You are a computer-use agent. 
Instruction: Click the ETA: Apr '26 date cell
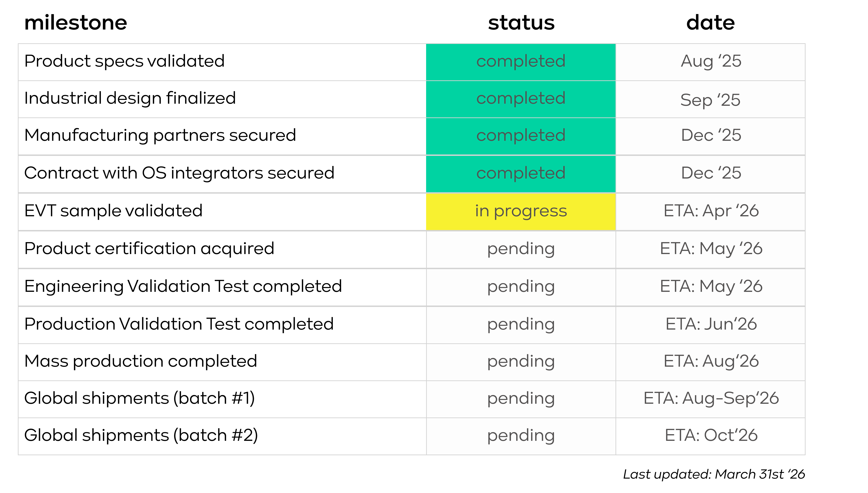[710, 212]
